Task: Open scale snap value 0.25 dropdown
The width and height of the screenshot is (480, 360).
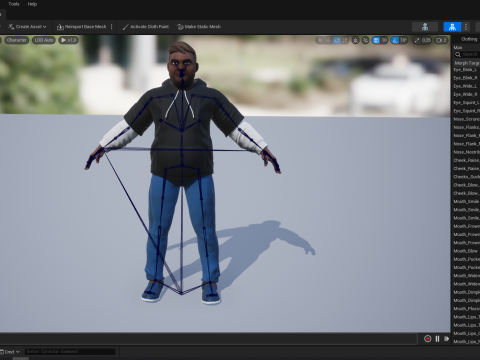Action: [426, 40]
